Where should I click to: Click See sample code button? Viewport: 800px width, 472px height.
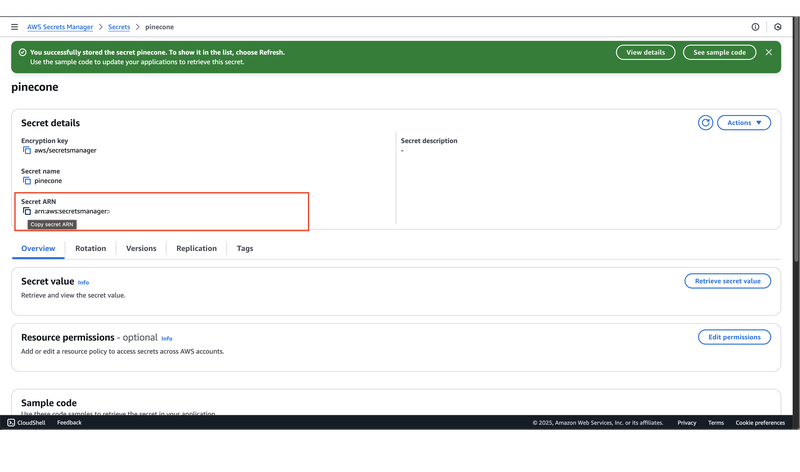pyautogui.click(x=719, y=53)
